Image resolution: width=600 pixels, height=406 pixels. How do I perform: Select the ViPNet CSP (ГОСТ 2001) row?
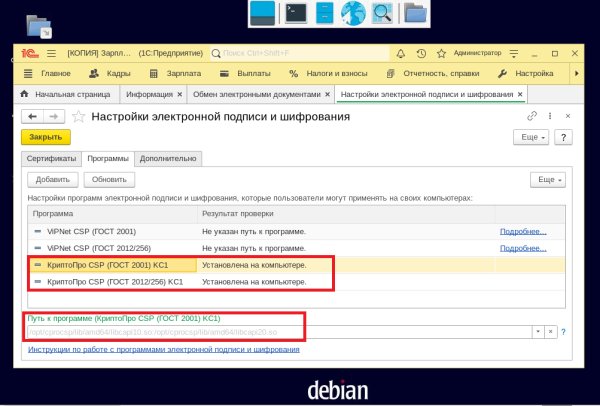[x=296, y=232]
